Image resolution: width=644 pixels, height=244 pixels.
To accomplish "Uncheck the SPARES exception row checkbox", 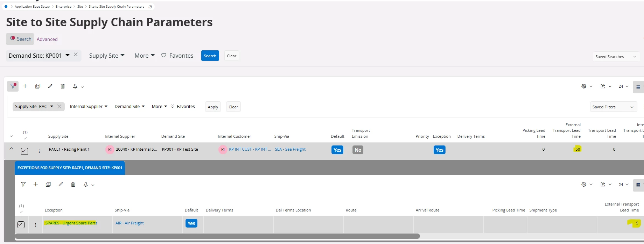I will [x=21, y=225].
